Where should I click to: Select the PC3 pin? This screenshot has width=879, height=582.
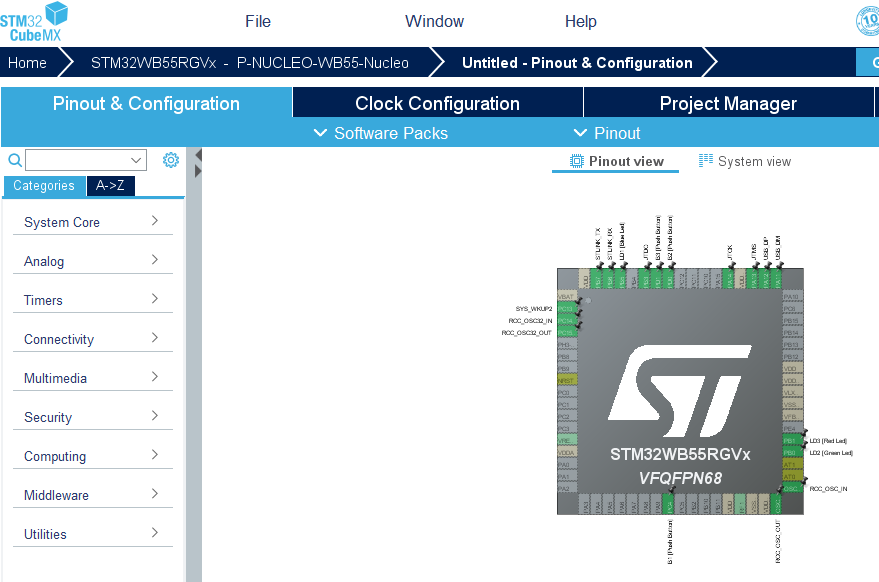[567, 429]
